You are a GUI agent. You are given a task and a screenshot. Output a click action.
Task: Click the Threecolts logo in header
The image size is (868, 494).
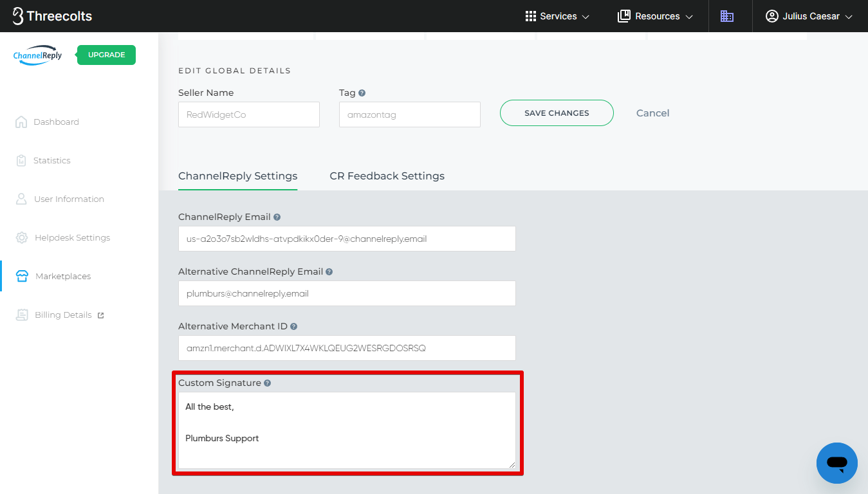coord(52,16)
